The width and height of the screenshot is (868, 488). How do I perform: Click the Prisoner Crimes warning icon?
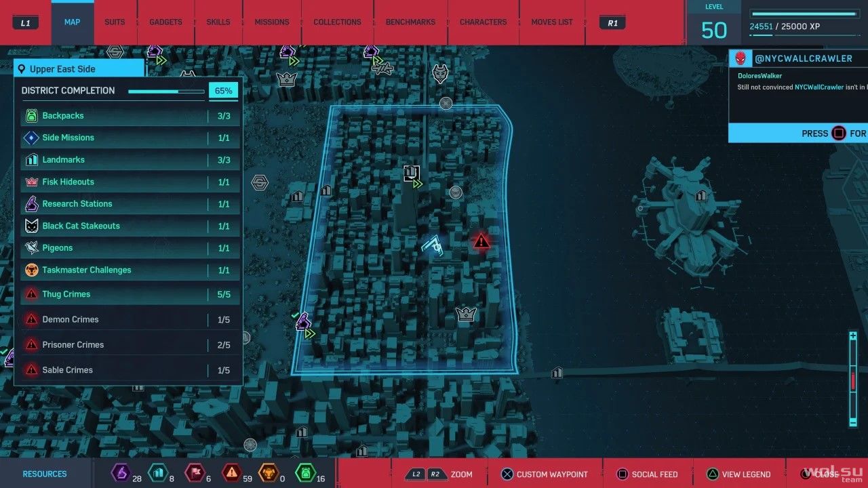(x=31, y=344)
